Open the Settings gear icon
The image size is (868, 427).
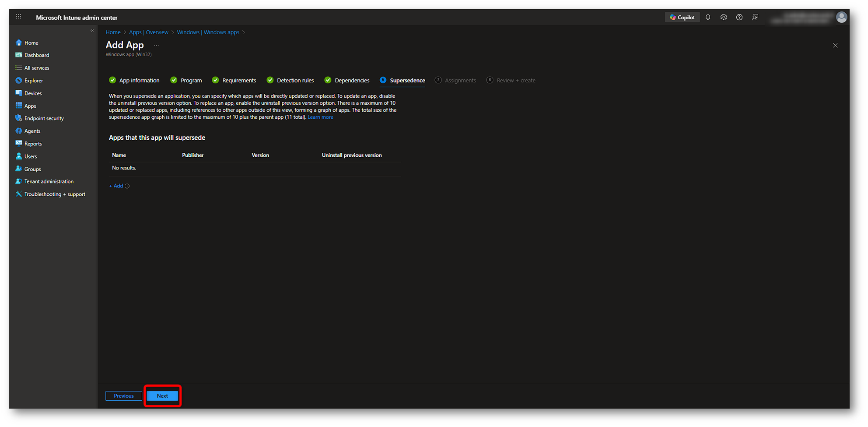pyautogui.click(x=724, y=18)
